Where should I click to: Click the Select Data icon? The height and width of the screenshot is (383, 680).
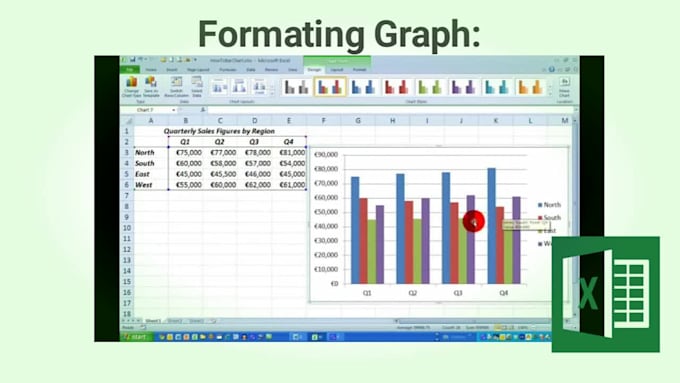coord(197,87)
